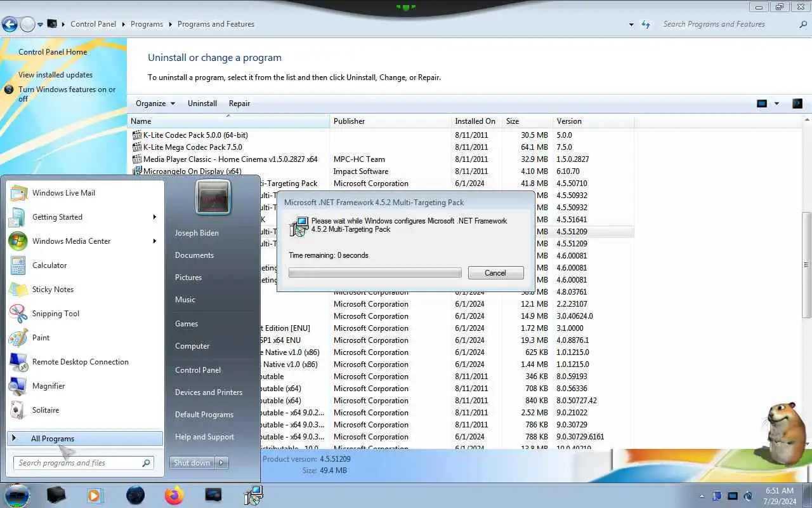Expand the Windows Media Center submenu arrow
The image size is (812, 508).
click(x=154, y=241)
